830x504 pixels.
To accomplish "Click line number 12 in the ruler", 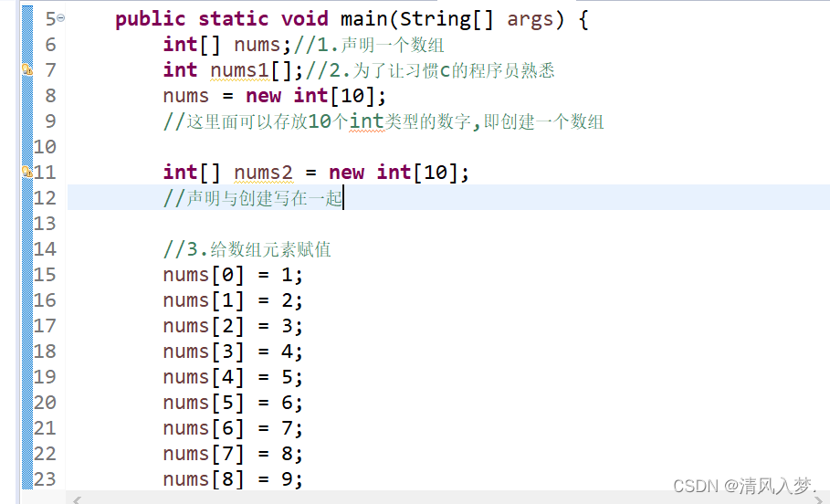I will (45, 198).
